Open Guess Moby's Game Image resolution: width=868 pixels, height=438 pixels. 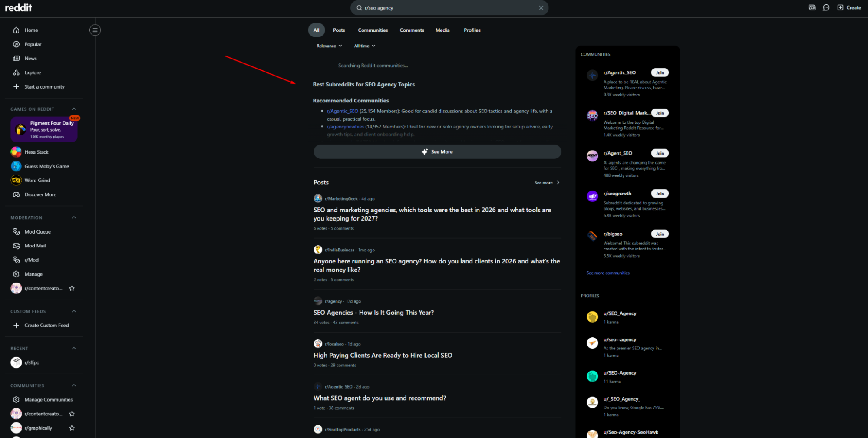pyautogui.click(x=46, y=166)
